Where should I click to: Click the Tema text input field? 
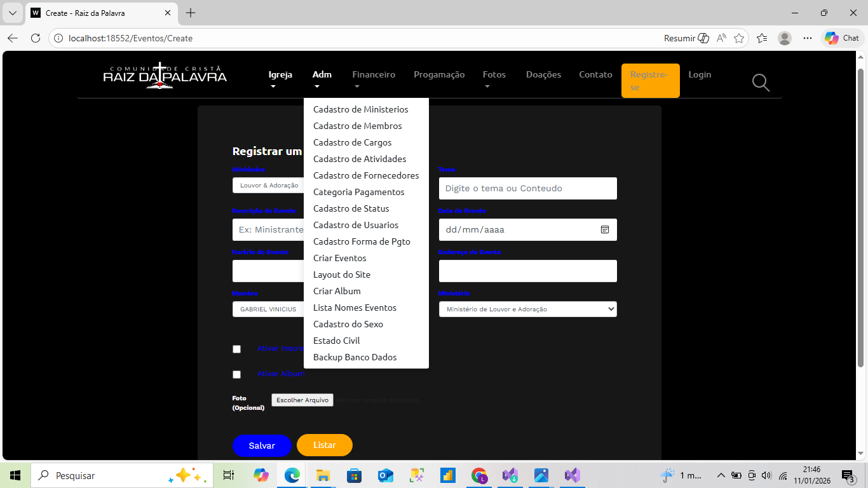[x=527, y=189]
